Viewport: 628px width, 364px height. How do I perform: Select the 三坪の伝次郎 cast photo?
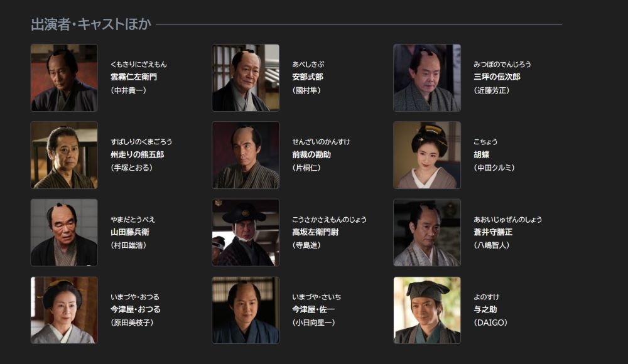[427, 78]
